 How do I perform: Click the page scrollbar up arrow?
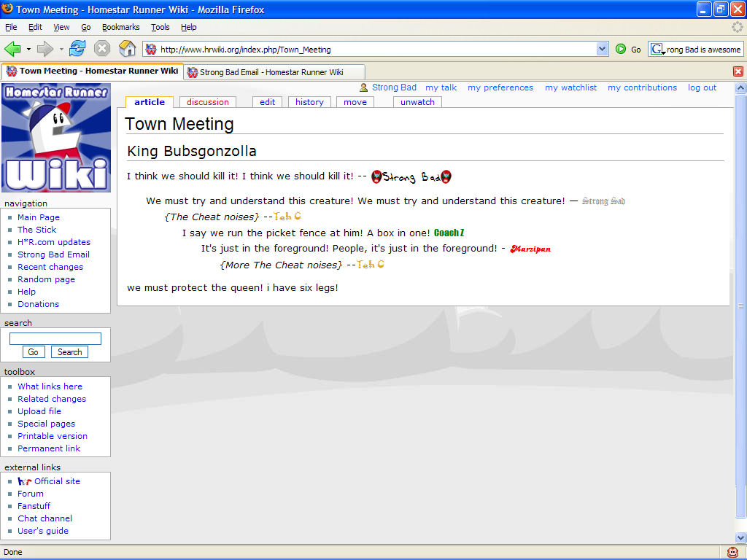740,87
